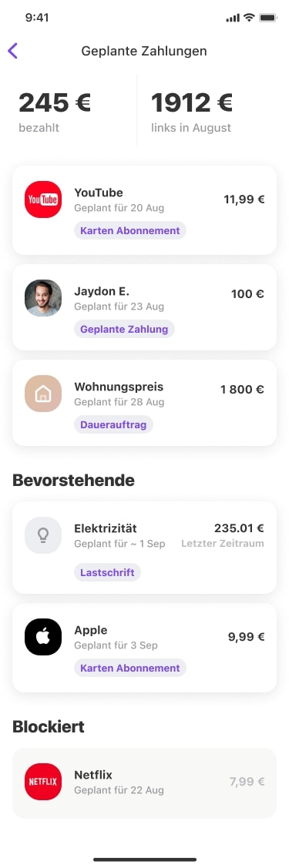Tap the light bulb Elektrizität icon
289x868 pixels.
[43, 535]
